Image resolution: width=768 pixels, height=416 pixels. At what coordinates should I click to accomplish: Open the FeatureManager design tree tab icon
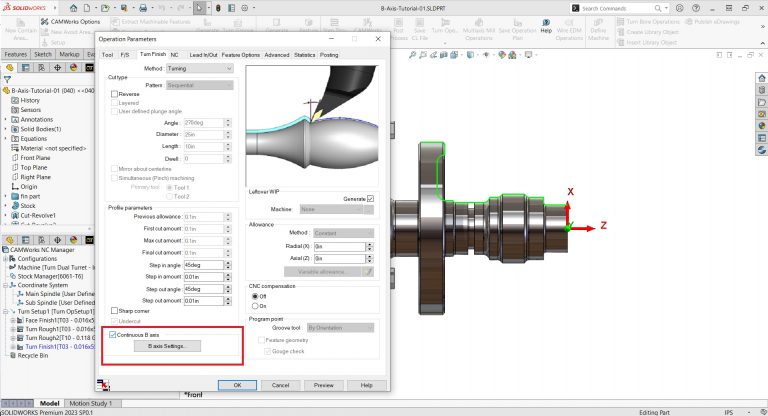9,68
